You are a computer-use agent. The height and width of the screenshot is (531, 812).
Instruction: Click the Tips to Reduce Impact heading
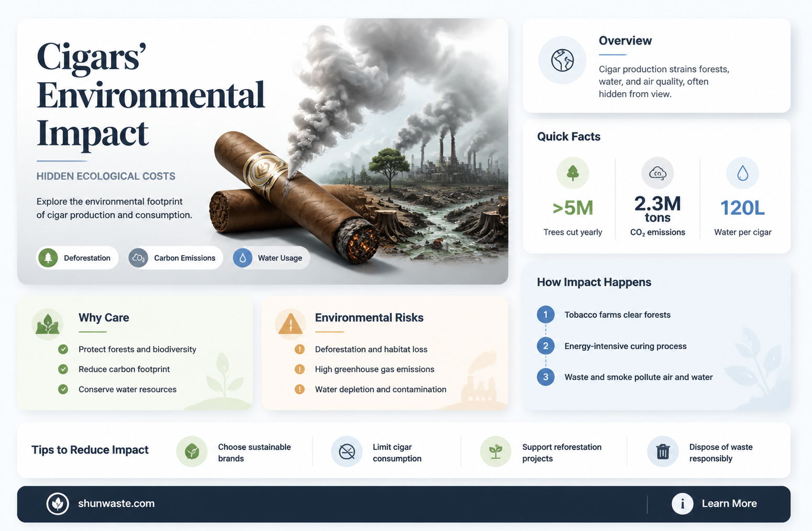click(90, 450)
